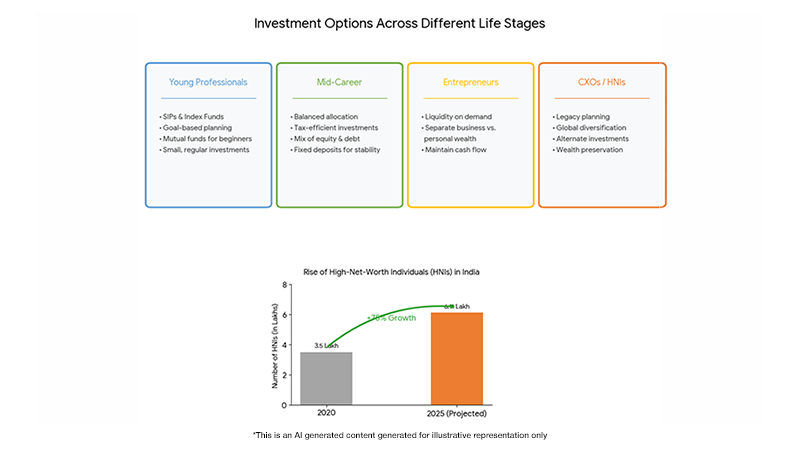The width and height of the screenshot is (800, 450).
Task: Select the Mid-Career card heading
Action: click(339, 82)
